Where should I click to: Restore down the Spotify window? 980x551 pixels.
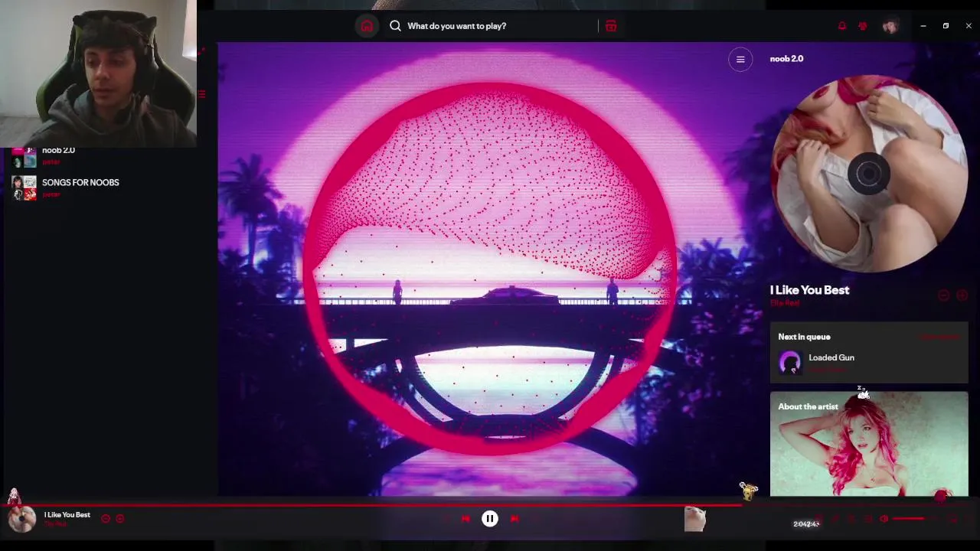pyautogui.click(x=946, y=26)
